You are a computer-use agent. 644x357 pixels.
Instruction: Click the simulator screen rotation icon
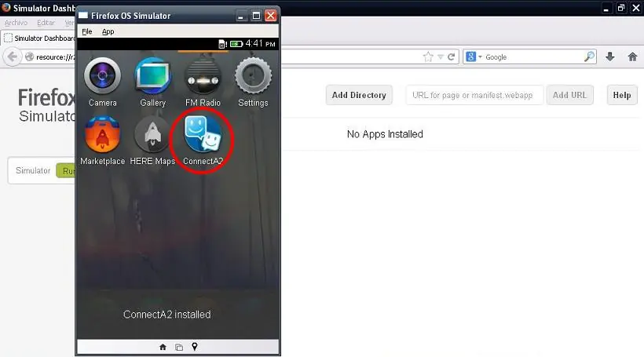(x=178, y=347)
